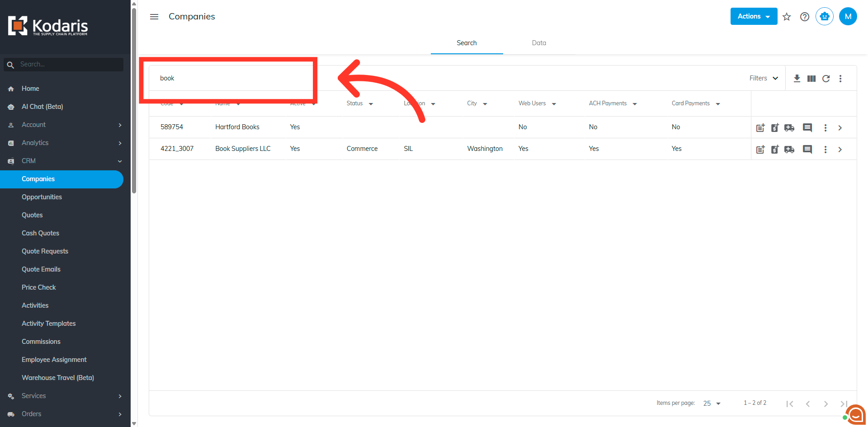
Task: Open comments icon for Book Suppliers LLC
Action: pos(807,150)
